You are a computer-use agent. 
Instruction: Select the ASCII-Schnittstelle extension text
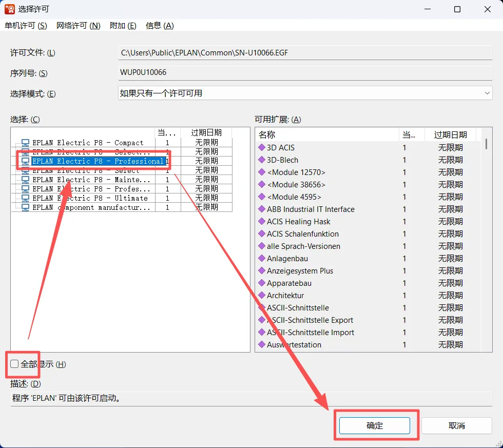298,307
